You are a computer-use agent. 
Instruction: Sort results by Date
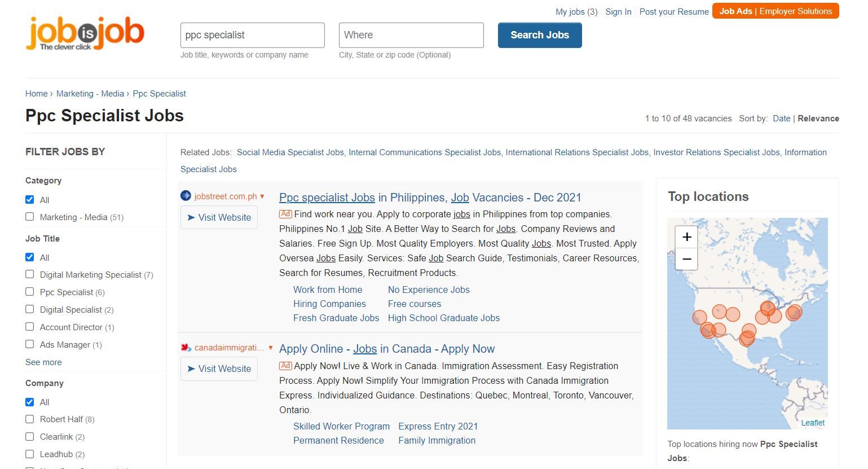tap(782, 119)
